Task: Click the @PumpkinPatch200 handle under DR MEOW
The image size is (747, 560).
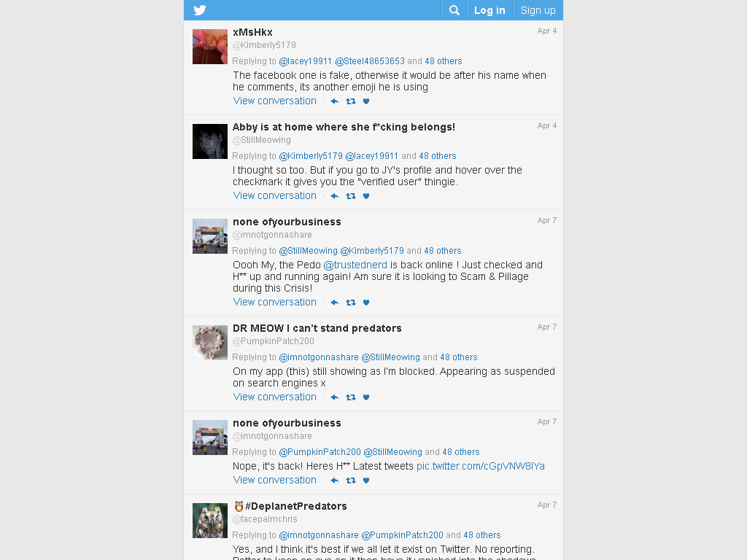Action: tap(273, 341)
